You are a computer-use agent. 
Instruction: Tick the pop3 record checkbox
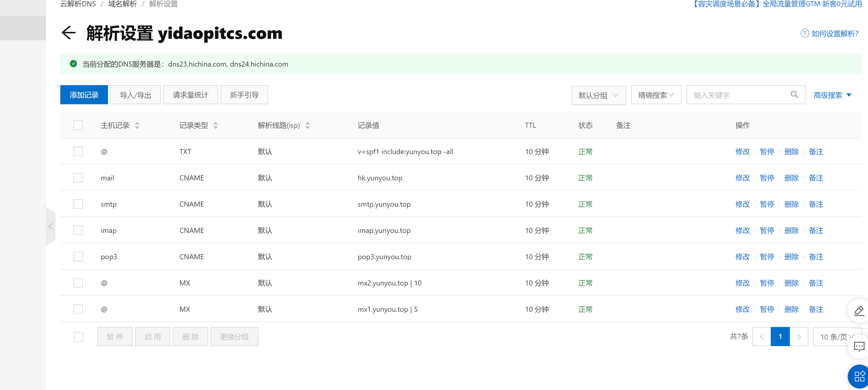pyautogui.click(x=78, y=257)
